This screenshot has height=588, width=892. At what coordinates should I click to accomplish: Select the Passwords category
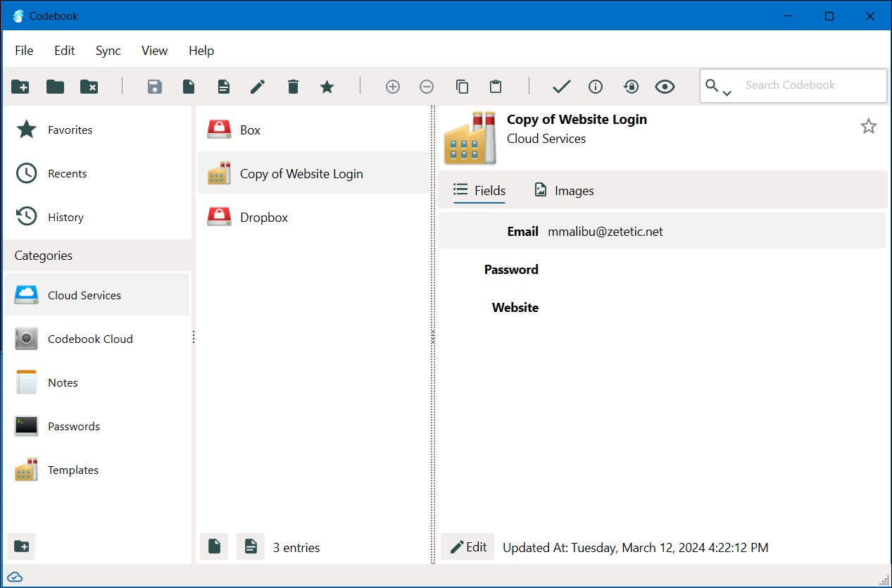pos(97,427)
